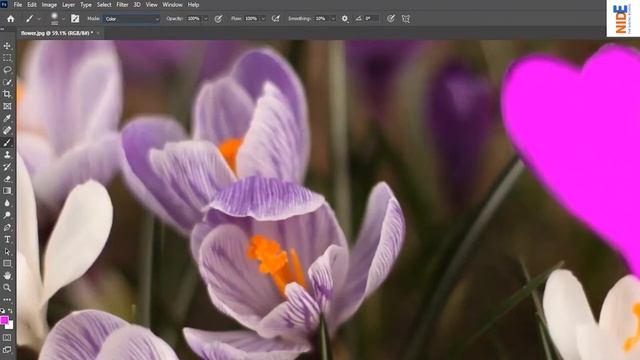The height and width of the screenshot is (360, 640).
Task: Toggle pressure for opacity button
Action: tap(218, 19)
